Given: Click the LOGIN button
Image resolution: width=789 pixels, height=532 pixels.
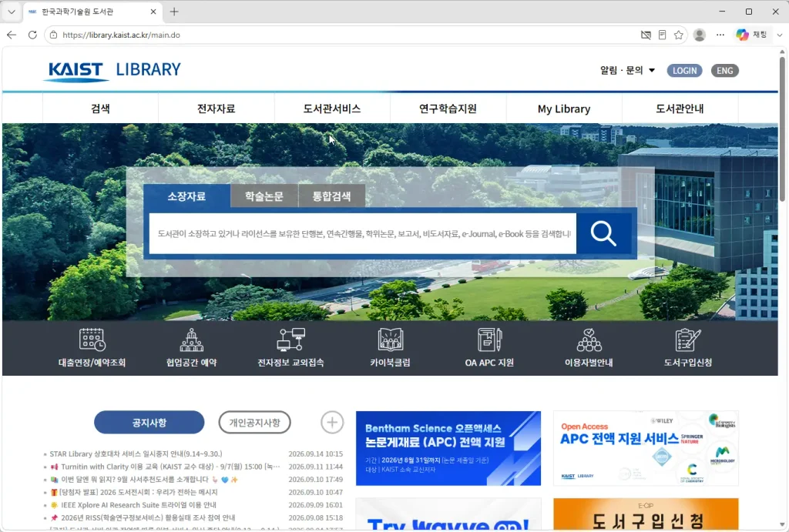Looking at the screenshot, I should (x=684, y=70).
